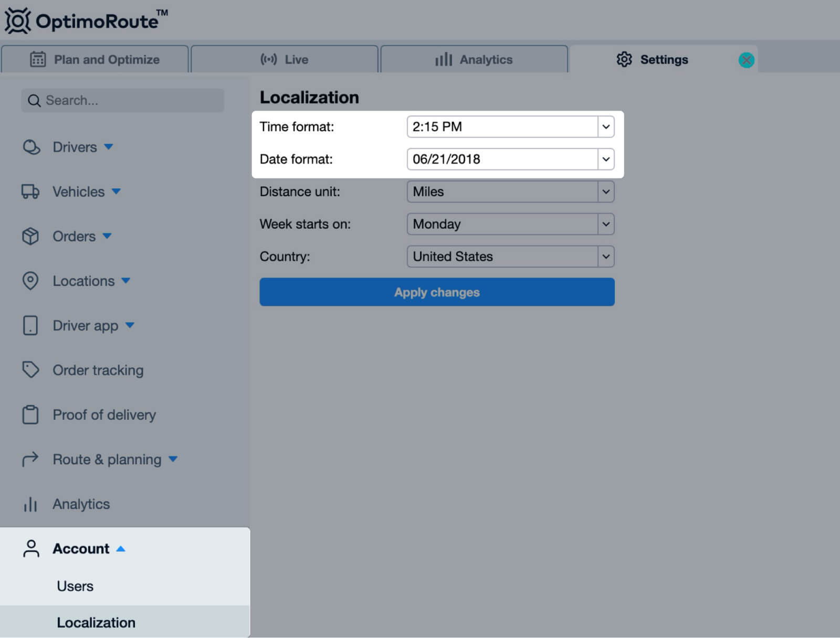Click the Route & planning arrow icon
Image resolution: width=840 pixels, height=638 pixels.
[x=30, y=460]
